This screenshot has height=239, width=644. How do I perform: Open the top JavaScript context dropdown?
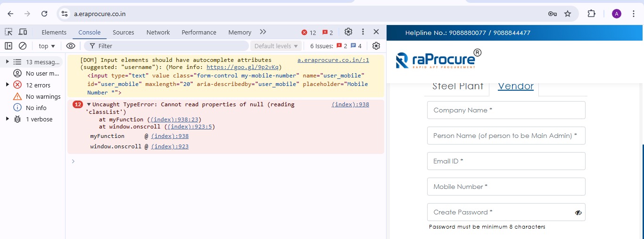[x=47, y=46]
